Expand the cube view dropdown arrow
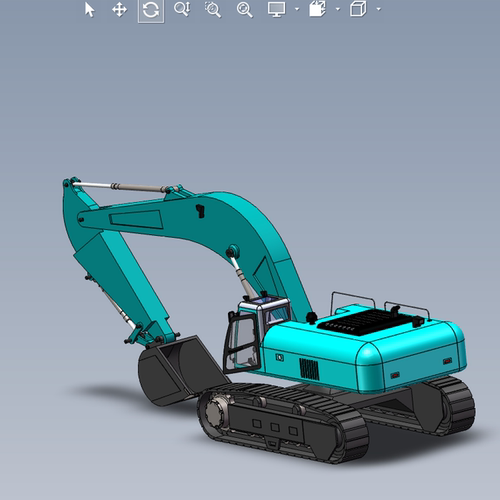This screenshot has width=500, height=500. 379,9
